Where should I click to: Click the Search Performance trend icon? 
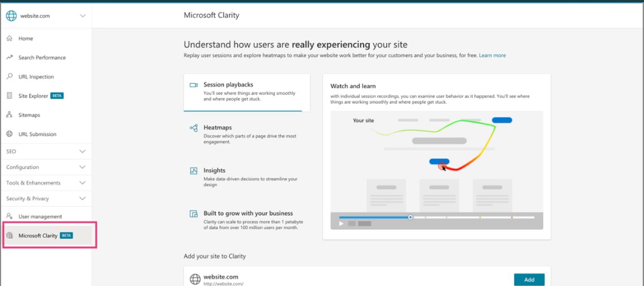10,57
